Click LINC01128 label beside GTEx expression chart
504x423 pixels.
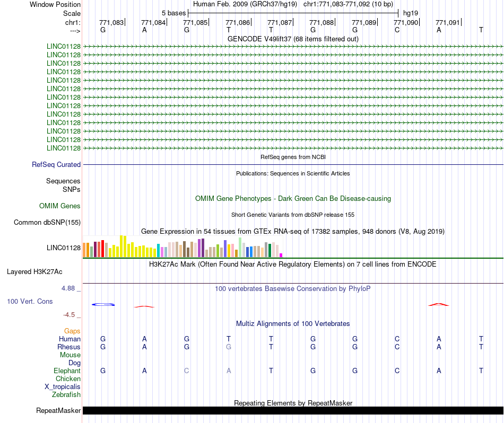[x=64, y=248]
